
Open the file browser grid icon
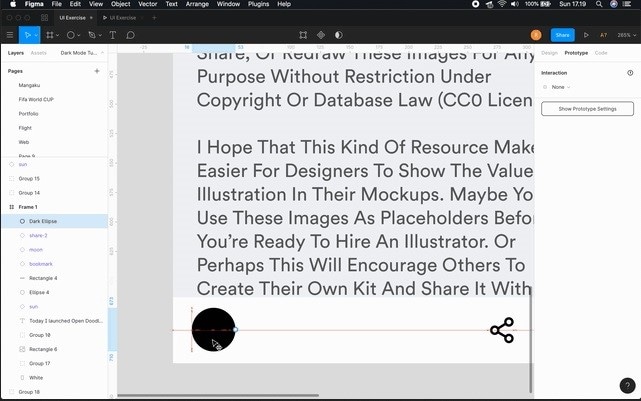(x=45, y=18)
